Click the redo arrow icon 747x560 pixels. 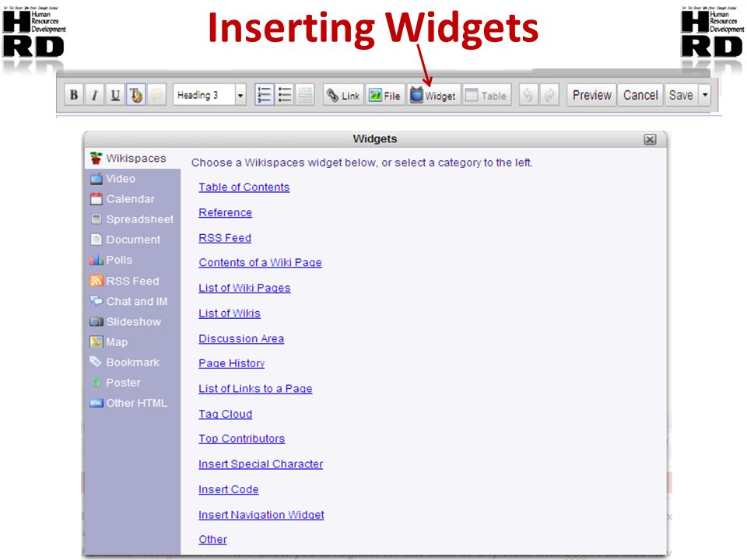pyautogui.click(x=549, y=95)
